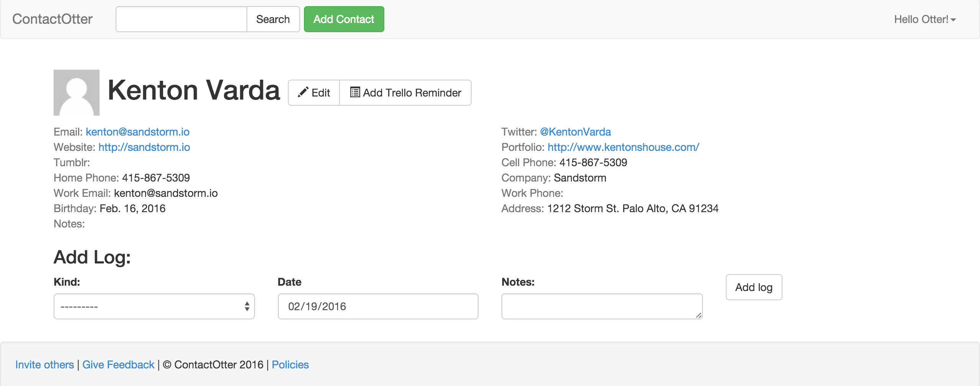
Task: Focus the contact search field
Action: 181,19
